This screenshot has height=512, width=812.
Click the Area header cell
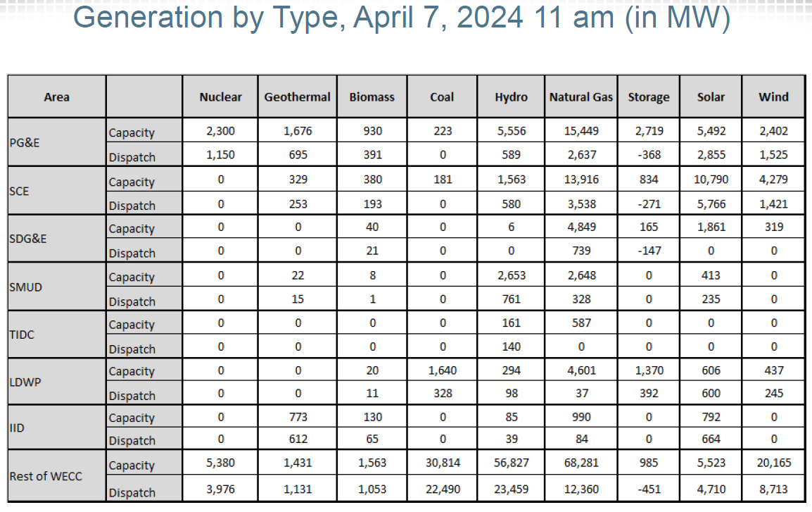[x=56, y=97]
